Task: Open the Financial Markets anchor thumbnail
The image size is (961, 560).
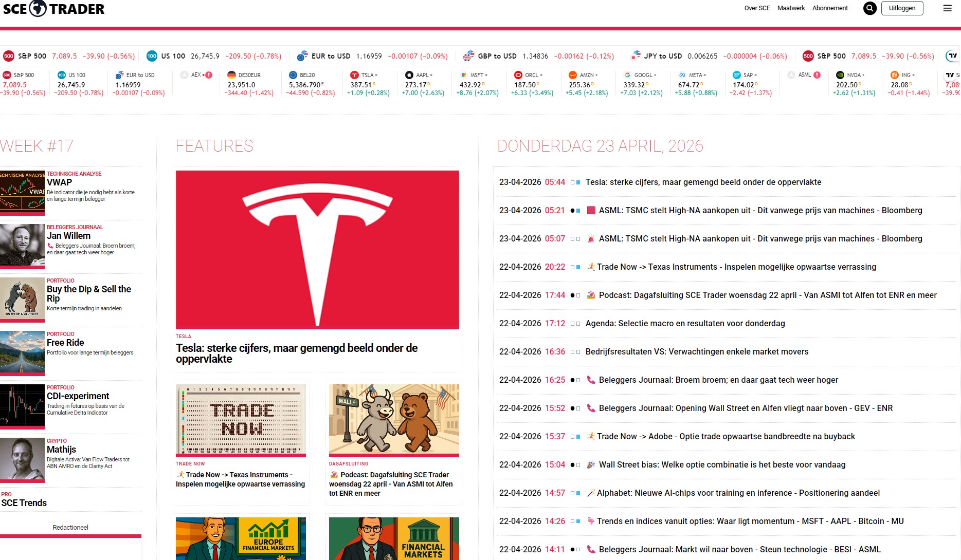Action: [x=394, y=538]
